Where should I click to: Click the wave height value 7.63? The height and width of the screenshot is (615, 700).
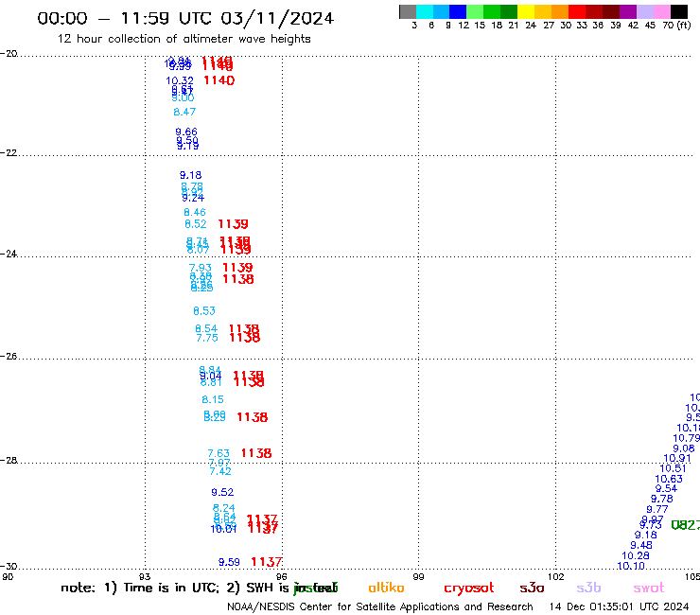coord(219,453)
